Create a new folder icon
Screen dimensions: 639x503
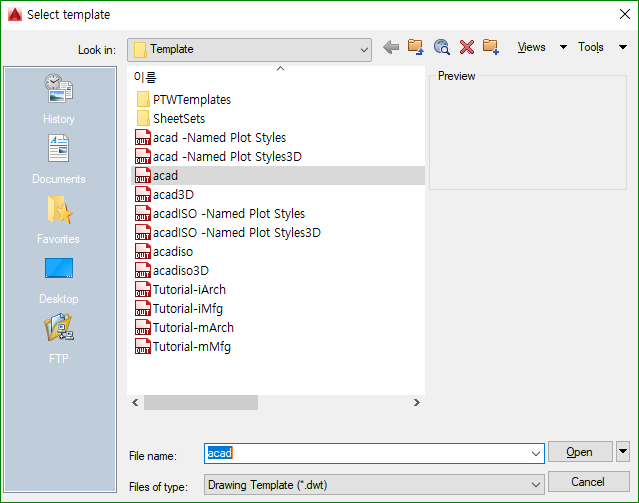[491, 47]
